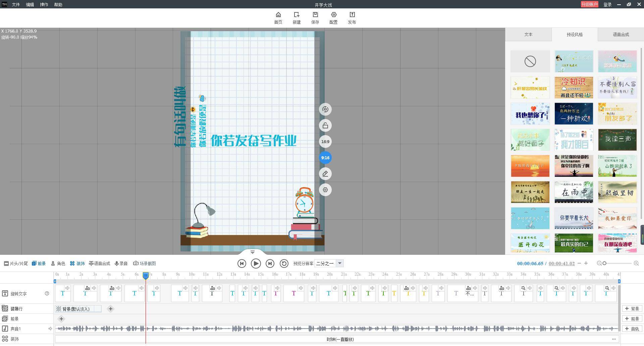Zoom out the timeline
The width and height of the screenshot is (644, 346).
[599, 263]
